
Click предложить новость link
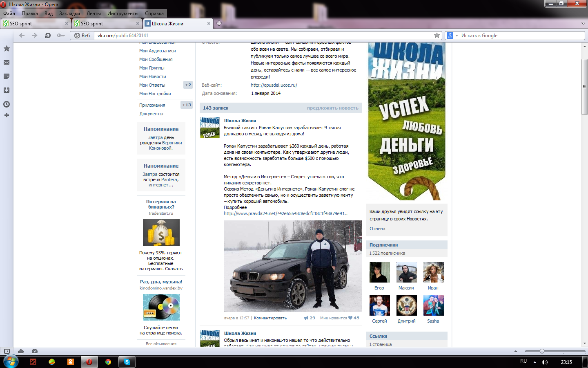pos(333,108)
